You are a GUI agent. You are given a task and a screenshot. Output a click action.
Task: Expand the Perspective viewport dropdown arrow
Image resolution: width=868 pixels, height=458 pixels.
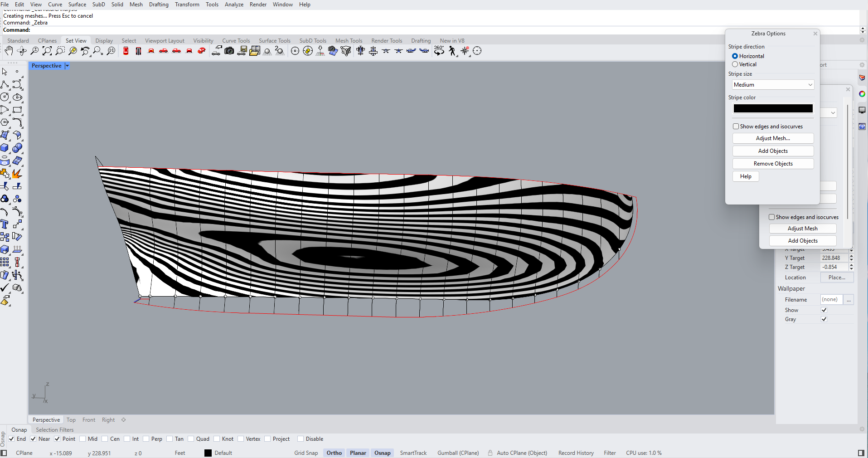tap(67, 66)
